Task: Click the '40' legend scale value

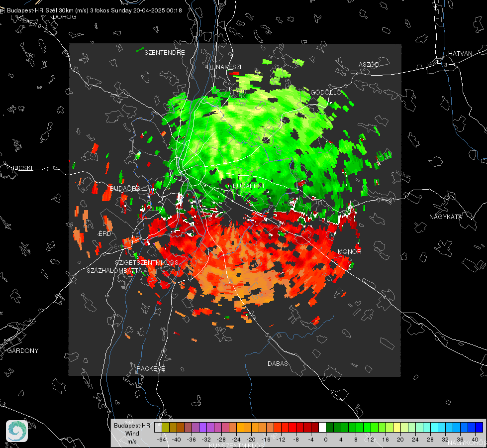Action: click(475, 440)
